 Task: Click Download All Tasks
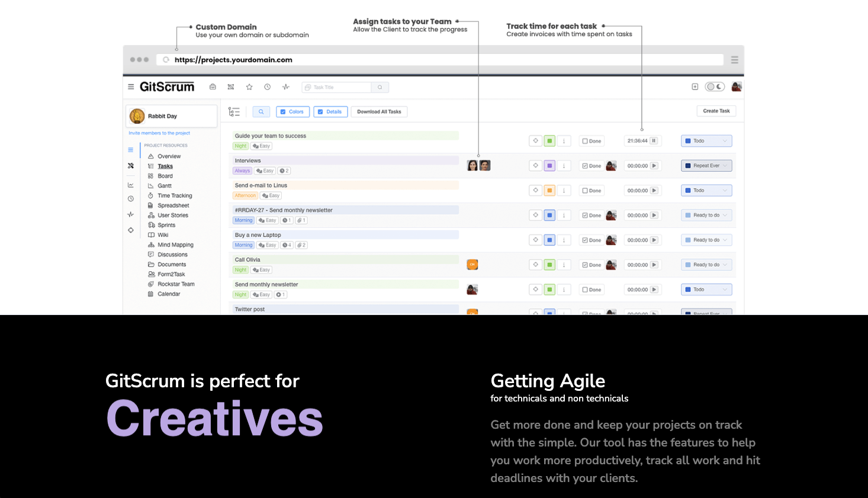379,111
